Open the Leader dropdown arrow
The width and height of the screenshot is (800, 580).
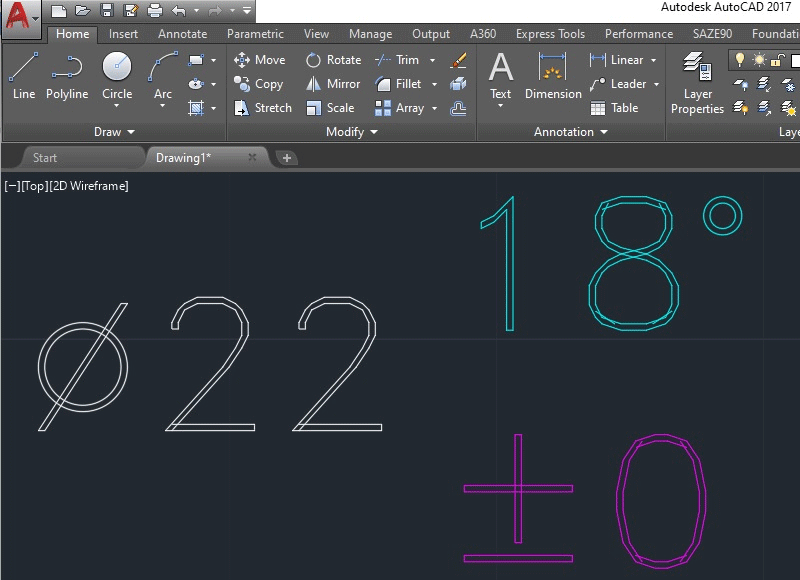pos(657,84)
